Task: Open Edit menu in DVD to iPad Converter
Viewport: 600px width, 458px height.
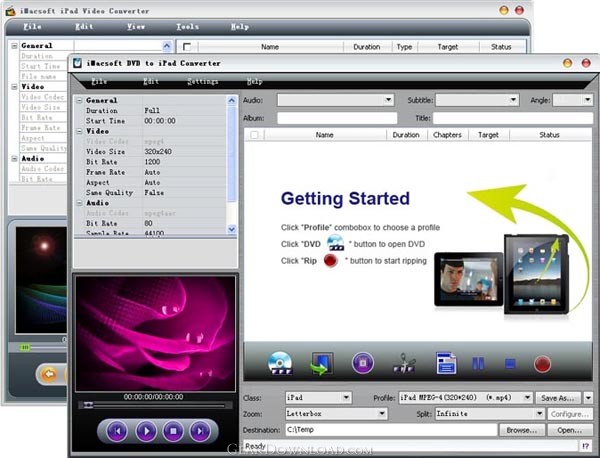Action: tap(151, 81)
